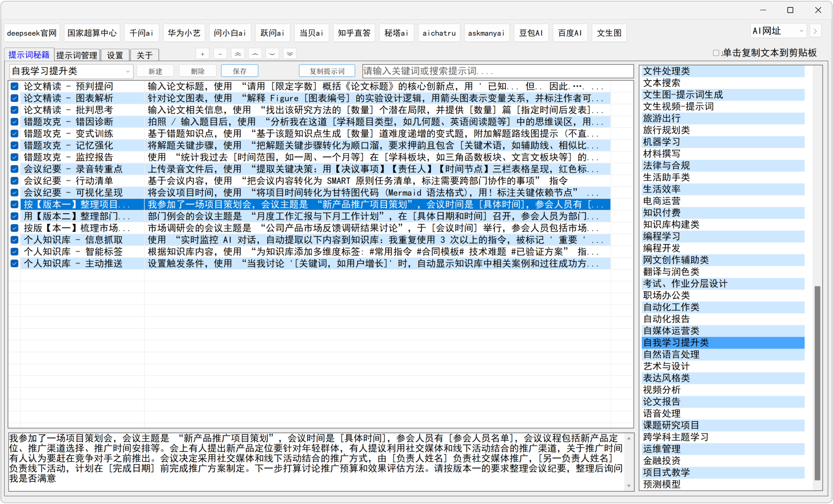Viewport: 833px width, 504px height.
Task: Choose 编程开发 in the category list
Action: (x=723, y=248)
